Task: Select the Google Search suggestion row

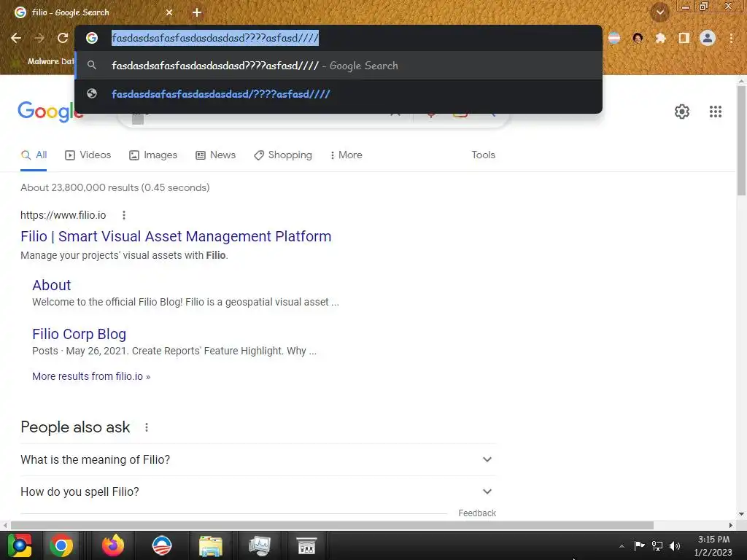Action: 338,66
